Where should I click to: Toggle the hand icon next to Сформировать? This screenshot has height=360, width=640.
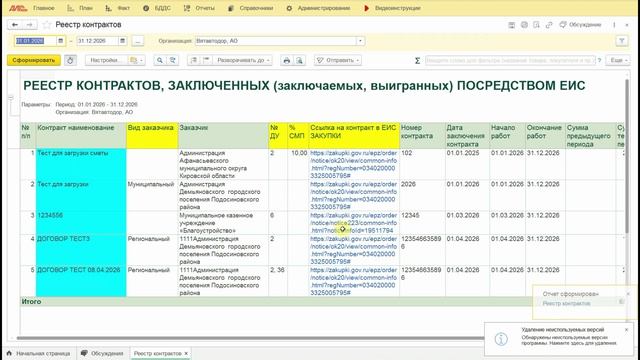pos(70,60)
